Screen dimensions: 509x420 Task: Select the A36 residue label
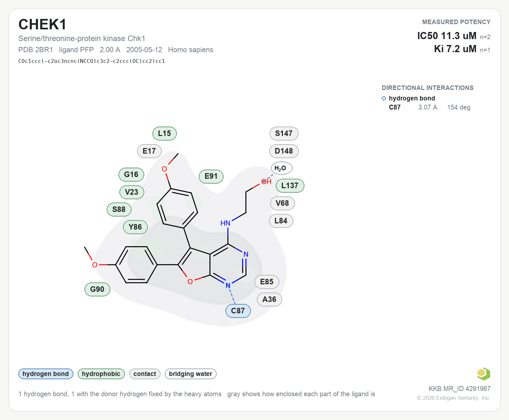[270, 299]
